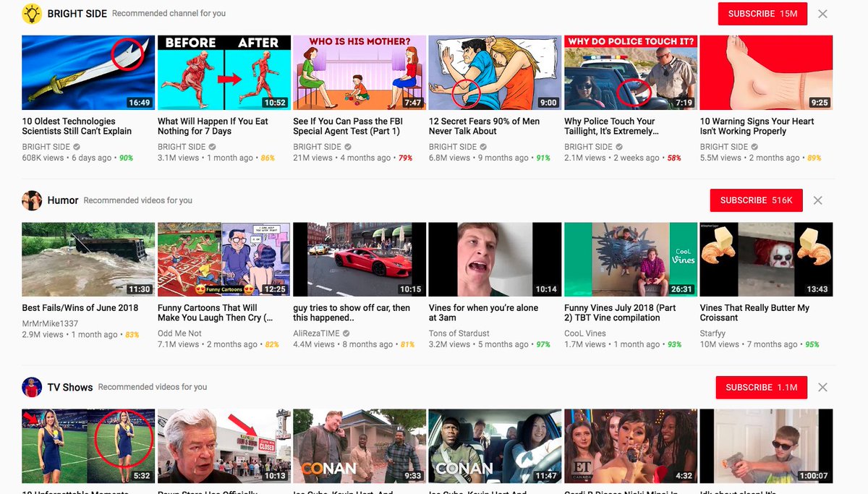868x494 pixels.
Task: Play the Conan 9:33 thumbnail
Action: pos(359,446)
